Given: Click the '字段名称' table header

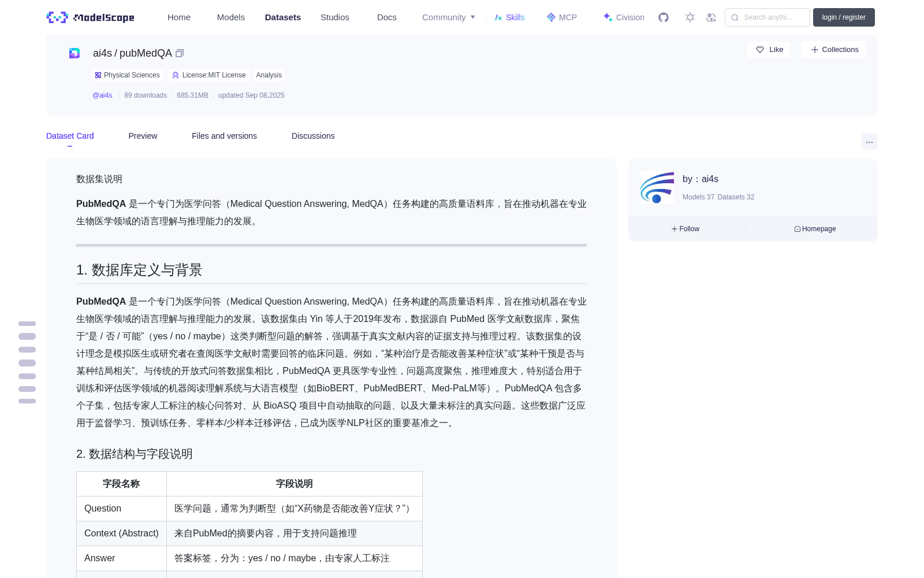Looking at the screenshot, I should coord(121,484).
